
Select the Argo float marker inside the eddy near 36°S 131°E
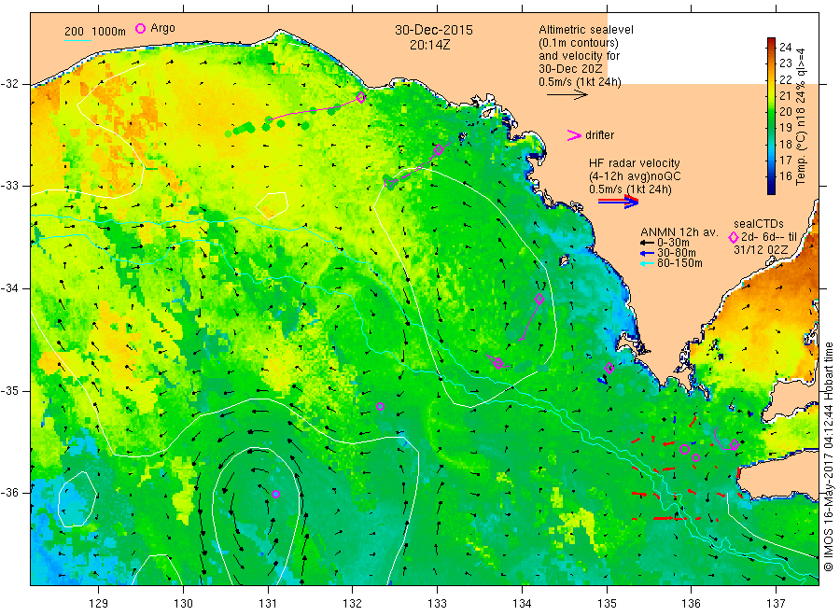[x=275, y=495]
